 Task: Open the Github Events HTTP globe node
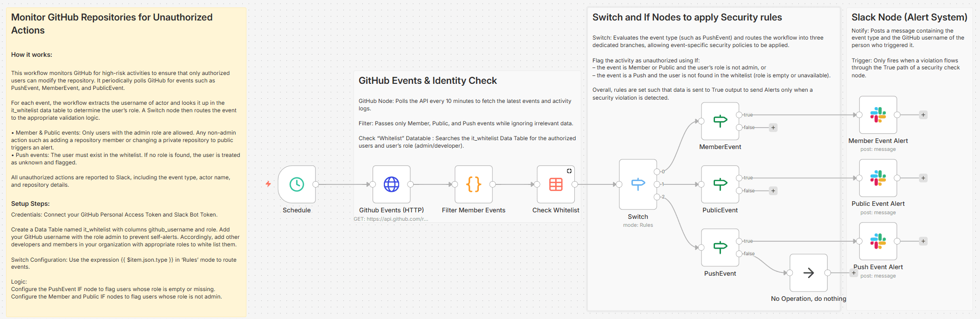(391, 184)
